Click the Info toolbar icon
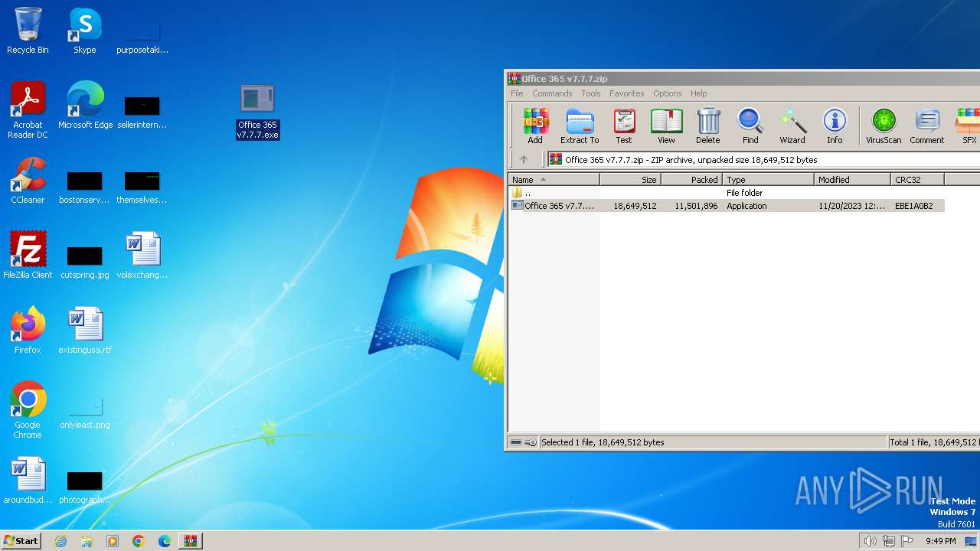The height and width of the screenshot is (551, 980). click(x=835, y=126)
